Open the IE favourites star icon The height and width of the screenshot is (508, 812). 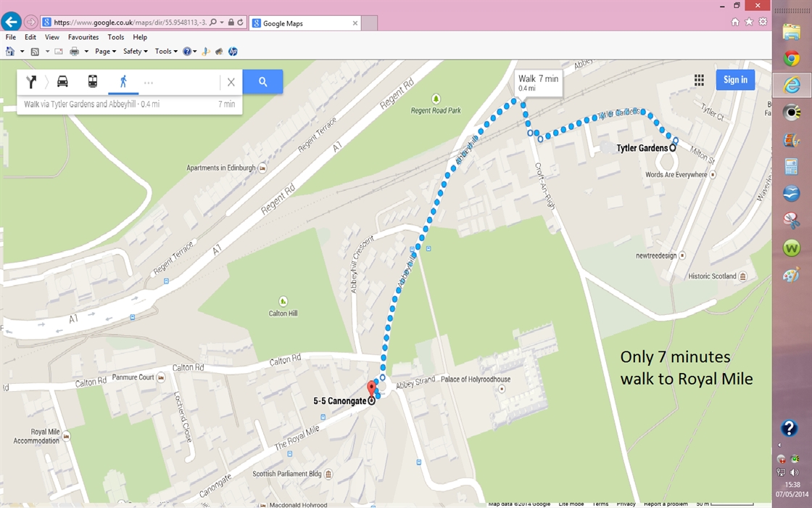pyautogui.click(x=749, y=22)
